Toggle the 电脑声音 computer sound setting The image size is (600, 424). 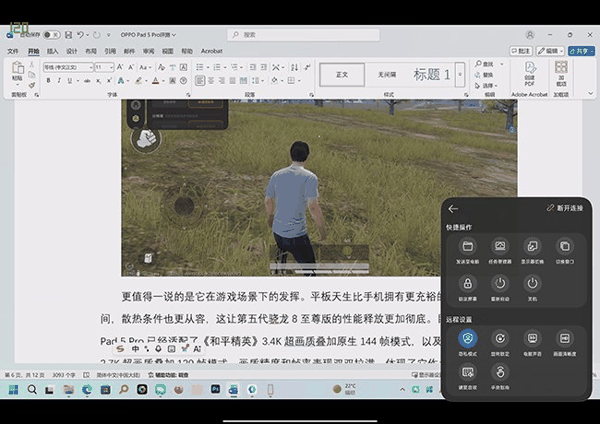pos(531,339)
